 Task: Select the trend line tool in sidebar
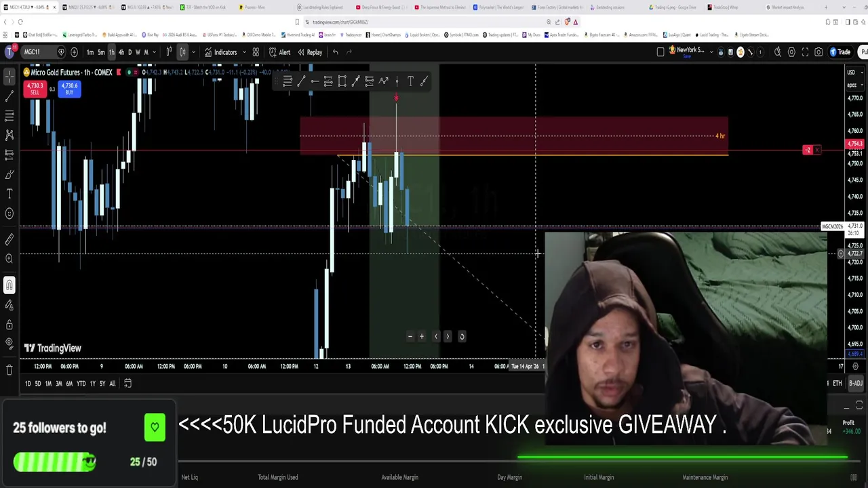(9, 96)
